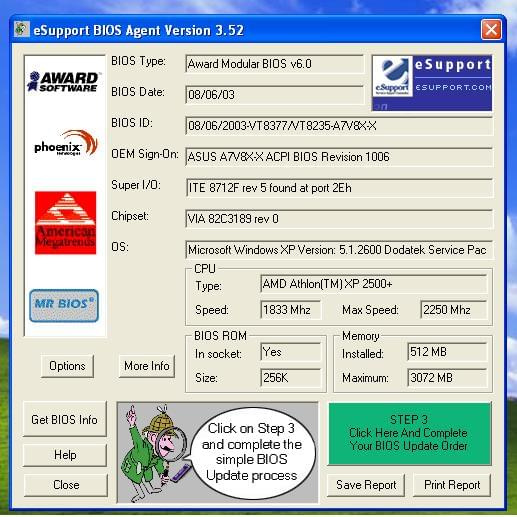Click the CPU Type field
Image resolution: width=517 pixels, height=517 pixels.
[x=373, y=284]
